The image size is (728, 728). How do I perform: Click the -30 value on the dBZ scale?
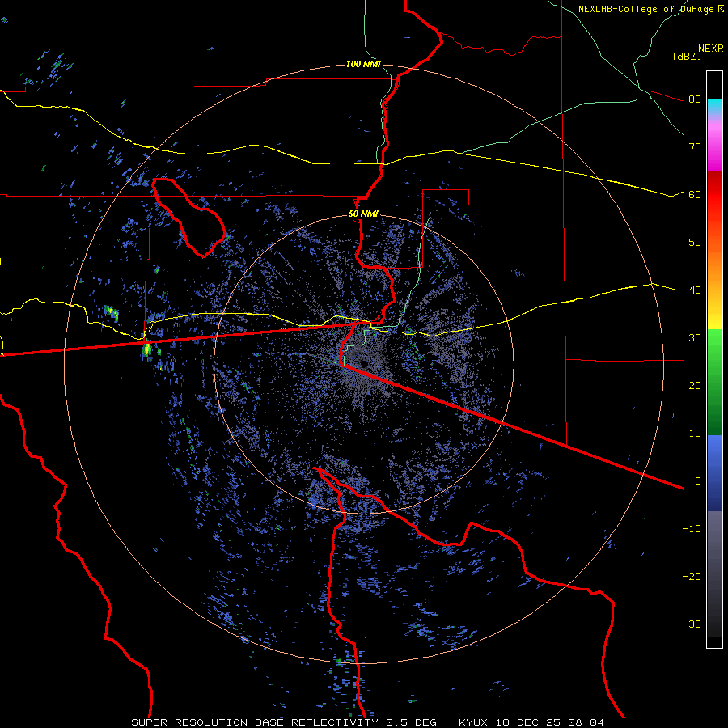coord(692,624)
